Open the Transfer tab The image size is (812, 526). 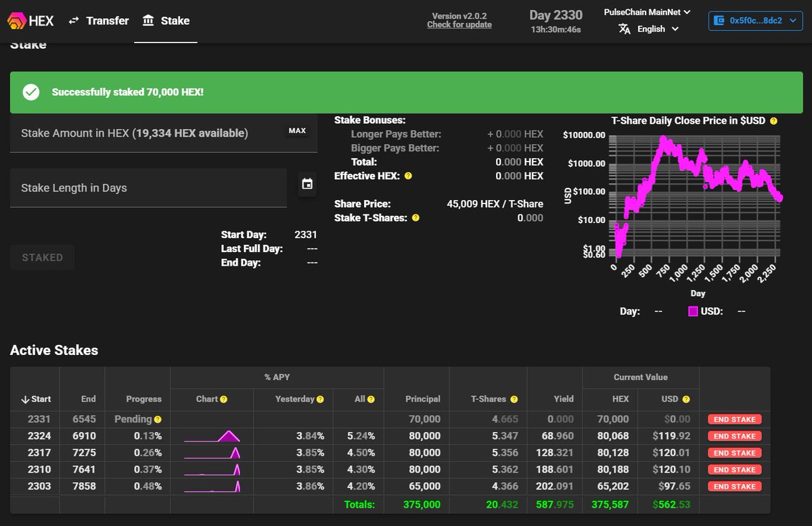99,21
